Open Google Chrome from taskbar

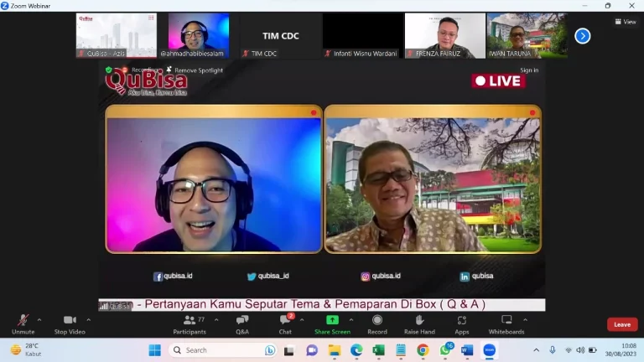pyautogui.click(x=423, y=350)
